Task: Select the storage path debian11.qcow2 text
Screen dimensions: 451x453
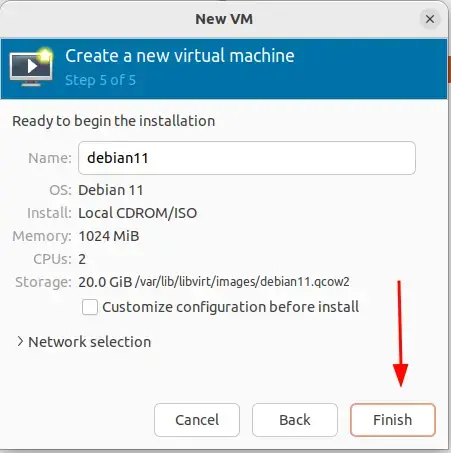Action: click(x=242, y=282)
